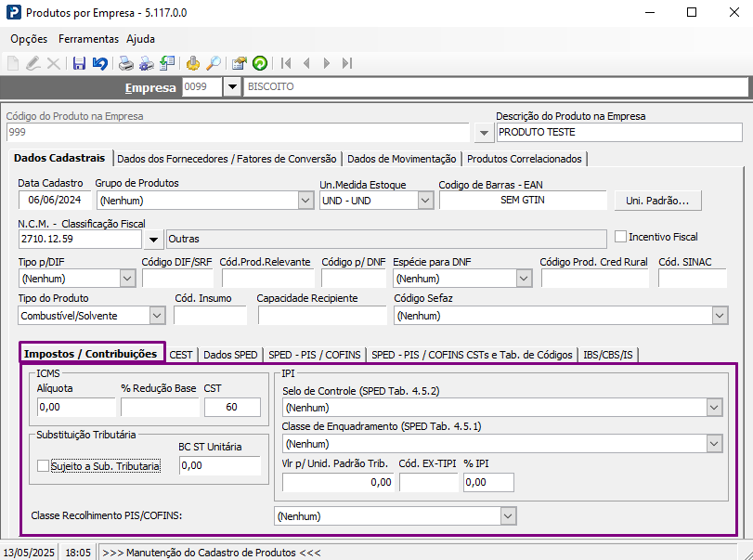The image size is (753, 560).
Task: Click the copy records icon with green arrow
Action: tap(167, 63)
